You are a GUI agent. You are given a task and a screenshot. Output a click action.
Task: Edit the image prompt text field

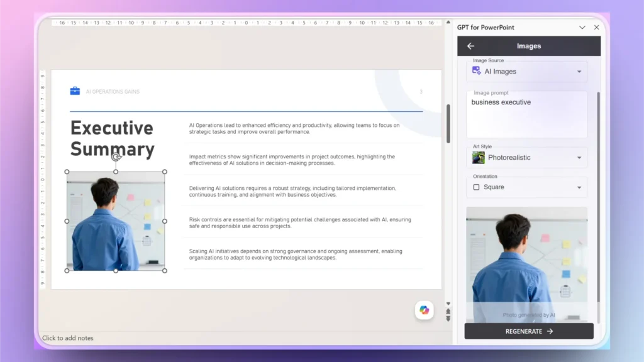tap(526, 114)
